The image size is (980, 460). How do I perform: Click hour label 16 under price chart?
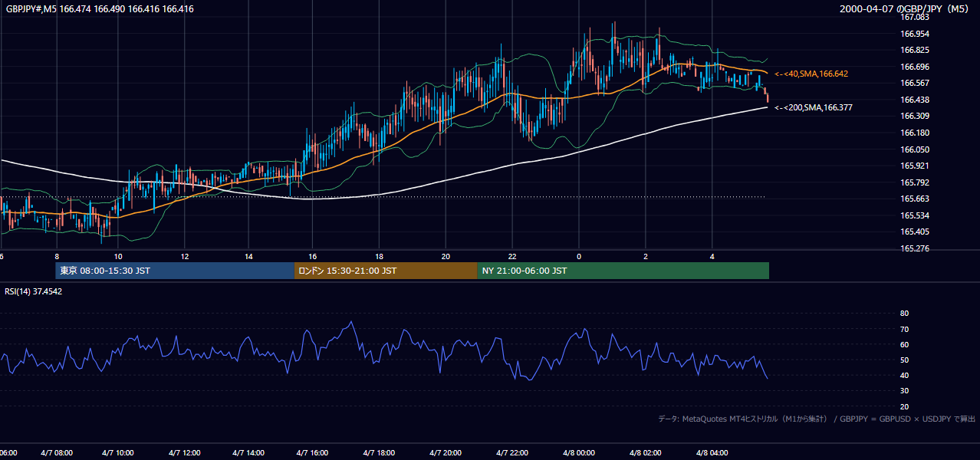[313, 256]
